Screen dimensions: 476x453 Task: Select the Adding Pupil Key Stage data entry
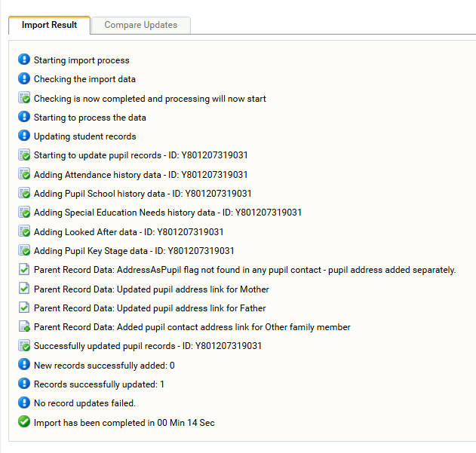click(x=134, y=251)
